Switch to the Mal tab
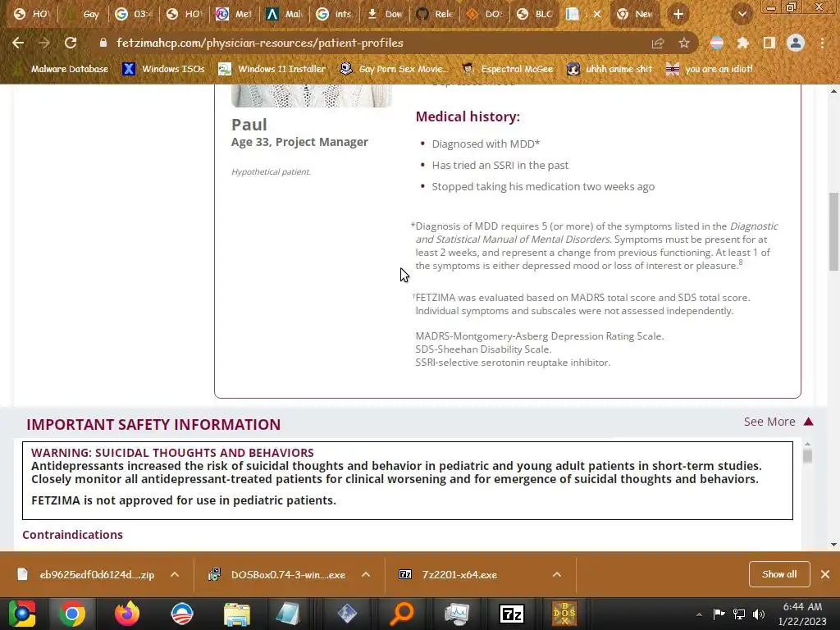This screenshot has height=630, width=840. click(x=285, y=14)
